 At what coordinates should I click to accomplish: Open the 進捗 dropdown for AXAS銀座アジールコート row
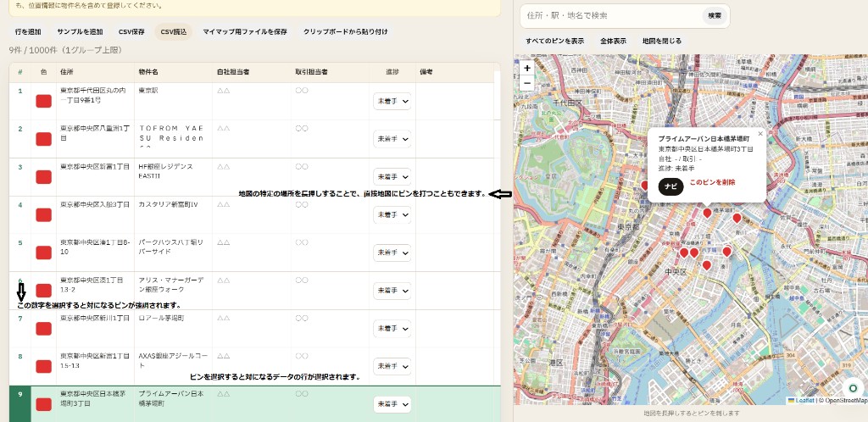pyautogui.click(x=392, y=366)
